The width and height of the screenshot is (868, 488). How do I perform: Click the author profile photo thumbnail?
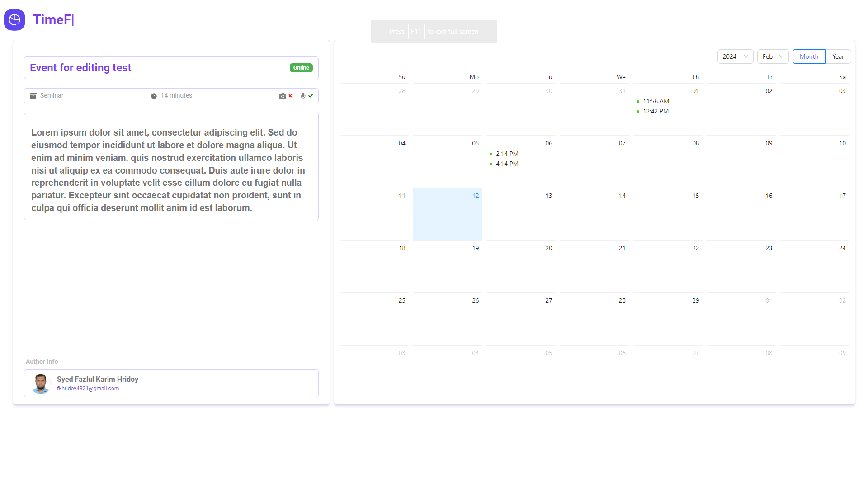coord(41,383)
